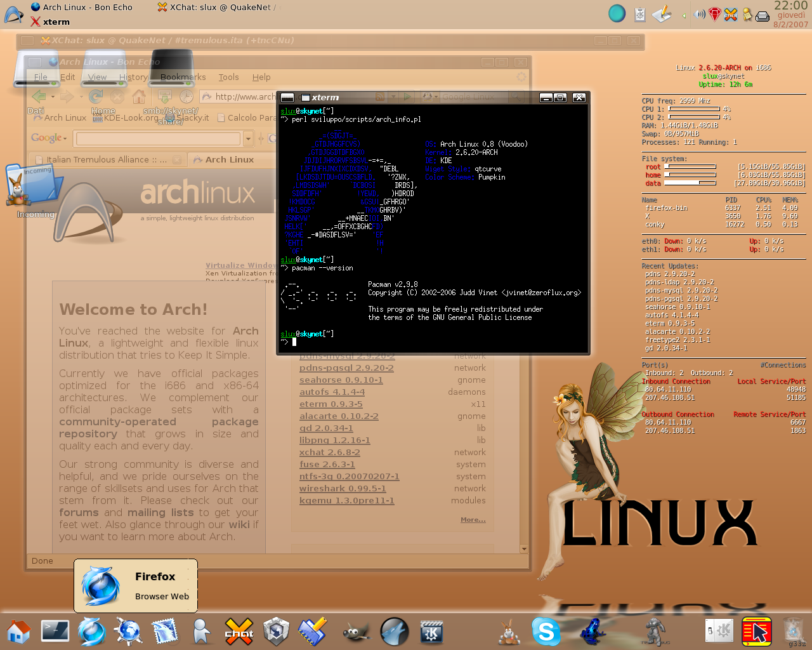Launch the Tremulous game icon in dock

pos(655,632)
